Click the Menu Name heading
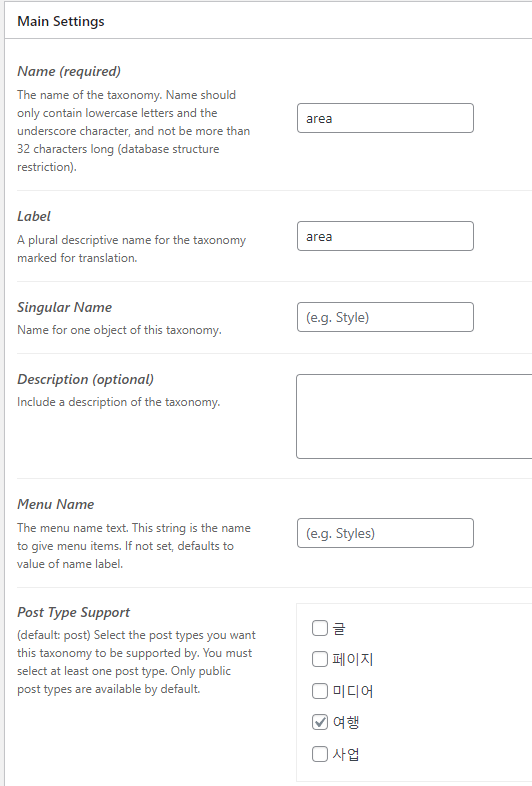The height and width of the screenshot is (786, 532). coord(56,504)
